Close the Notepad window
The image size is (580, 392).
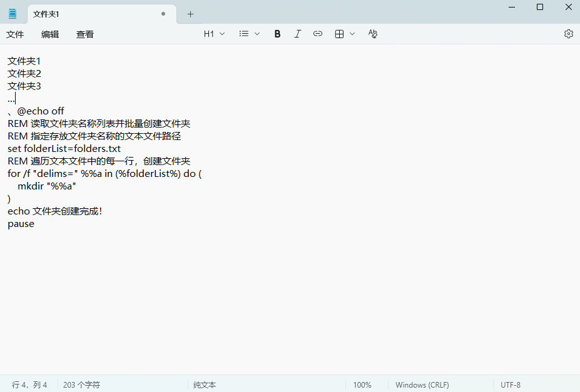569,7
